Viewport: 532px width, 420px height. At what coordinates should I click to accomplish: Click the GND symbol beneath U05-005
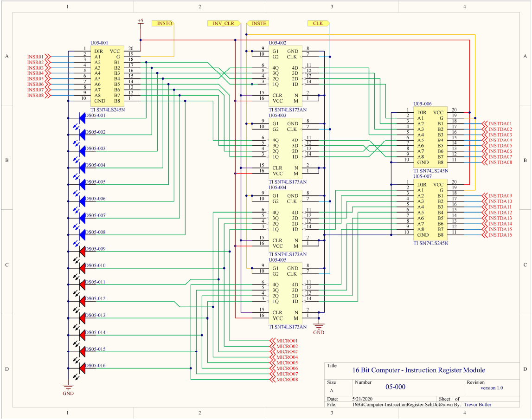(x=319, y=327)
